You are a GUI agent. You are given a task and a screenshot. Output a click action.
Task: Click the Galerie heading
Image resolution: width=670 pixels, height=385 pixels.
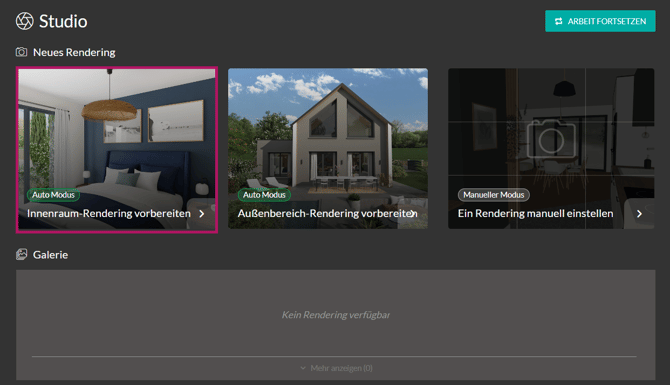pos(50,255)
